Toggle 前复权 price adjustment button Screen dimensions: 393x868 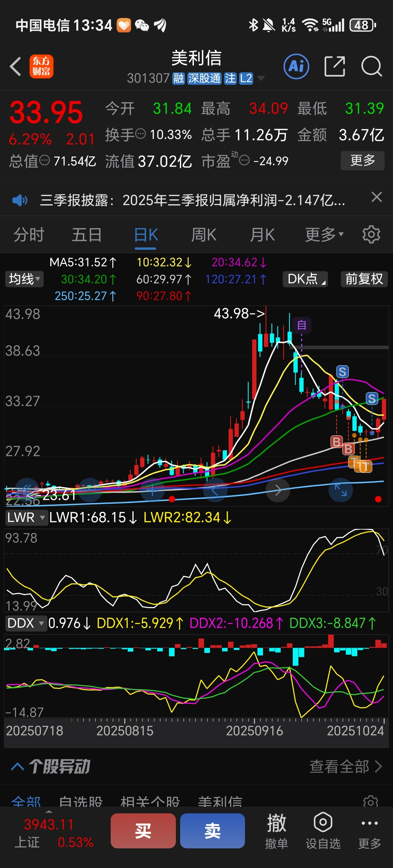pos(365,279)
